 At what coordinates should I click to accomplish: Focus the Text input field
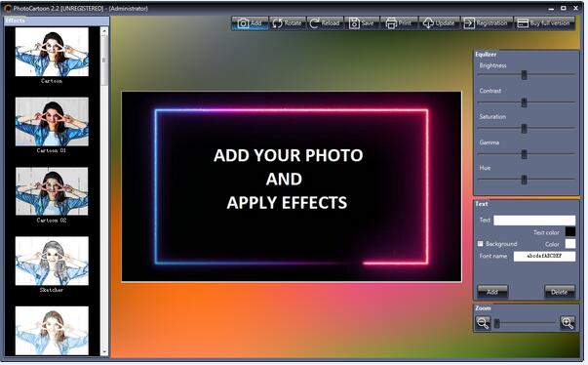point(534,221)
